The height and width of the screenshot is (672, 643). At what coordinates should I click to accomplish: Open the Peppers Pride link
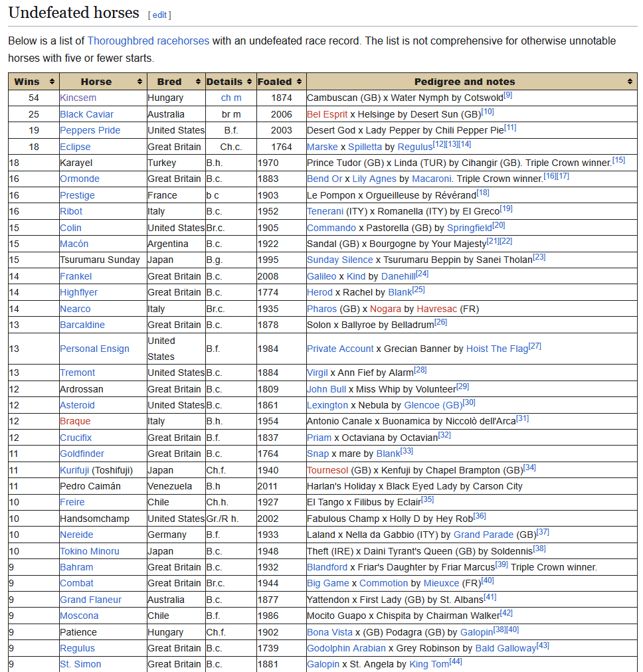tap(90, 130)
